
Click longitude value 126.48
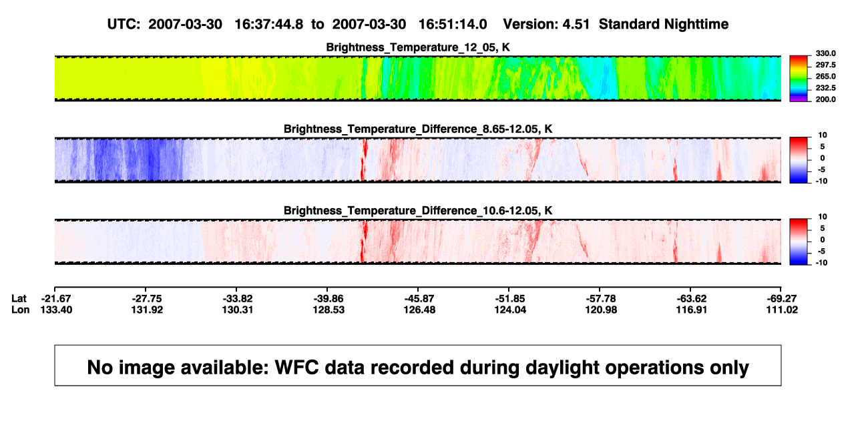coord(419,310)
